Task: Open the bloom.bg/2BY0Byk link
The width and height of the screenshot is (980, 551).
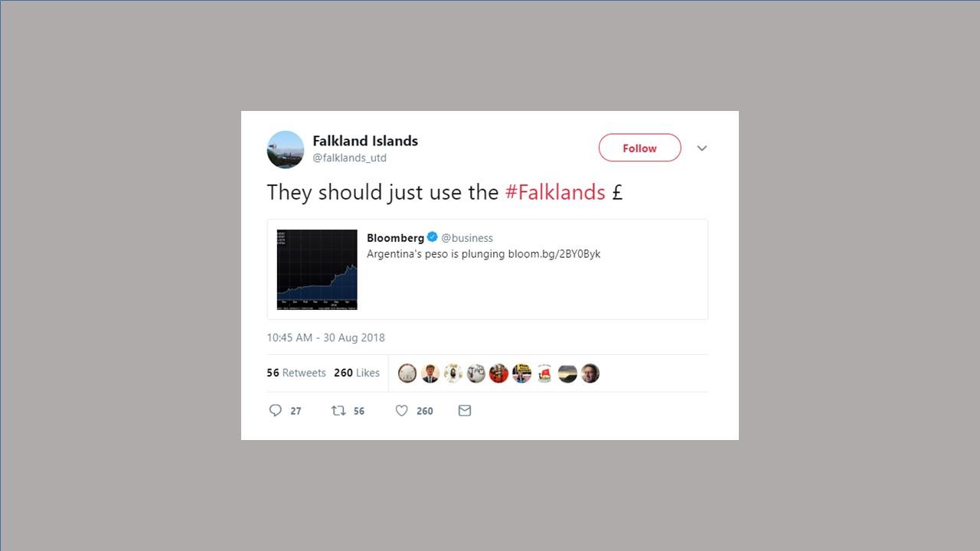Action: tap(554, 254)
